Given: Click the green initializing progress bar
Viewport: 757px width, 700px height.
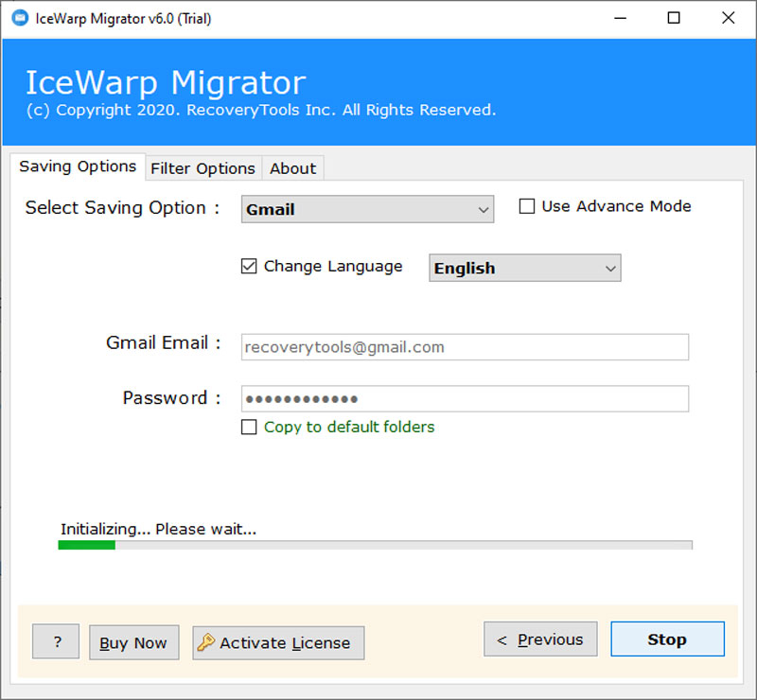Looking at the screenshot, I should (375, 545).
